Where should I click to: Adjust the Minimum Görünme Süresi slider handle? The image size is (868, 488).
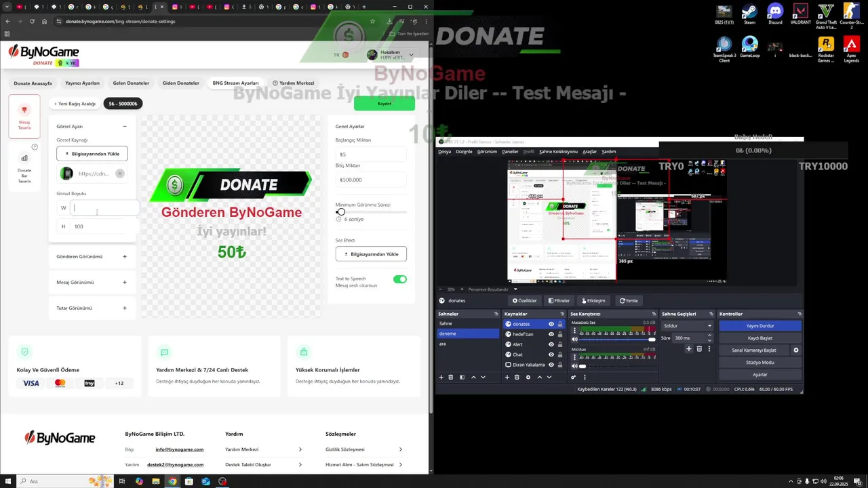341,212
